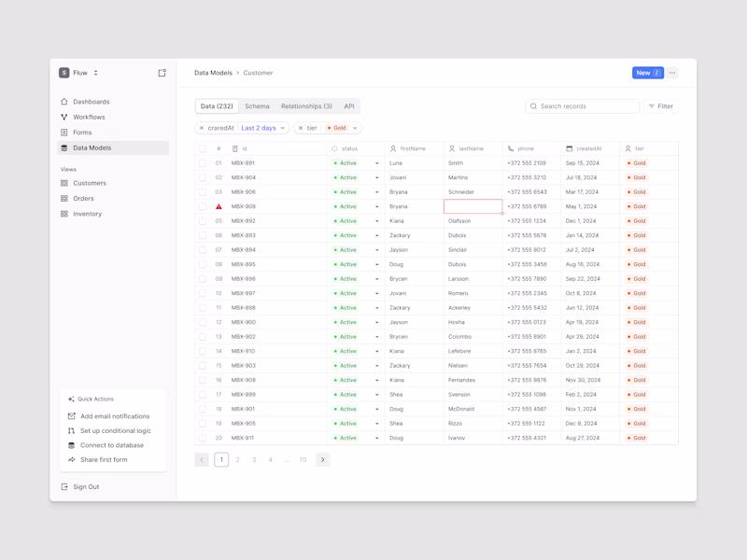This screenshot has height=560, width=747.
Task: Click the Gold tier badge on MBX-891 row
Action: click(x=637, y=163)
